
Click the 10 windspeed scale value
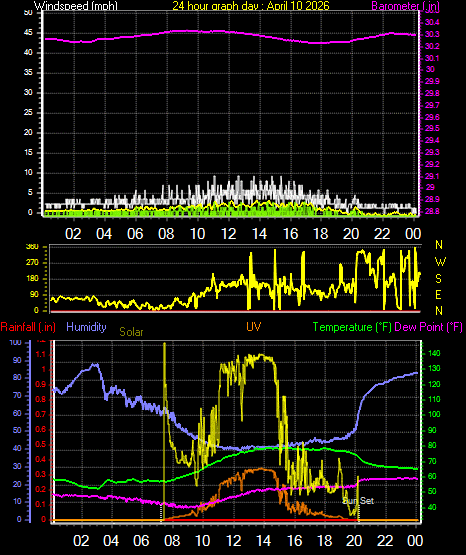click(28, 173)
